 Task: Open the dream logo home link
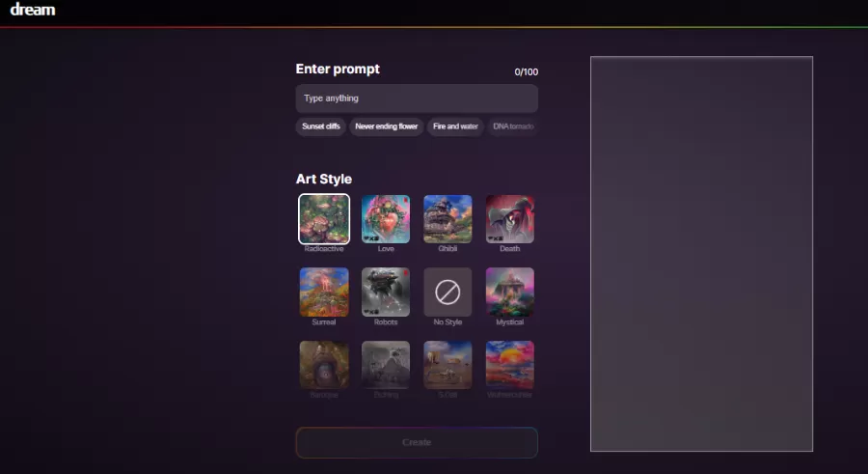(33, 10)
